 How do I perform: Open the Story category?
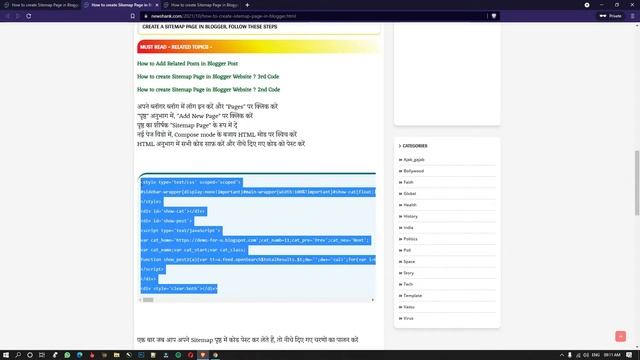click(x=409, y=273)
